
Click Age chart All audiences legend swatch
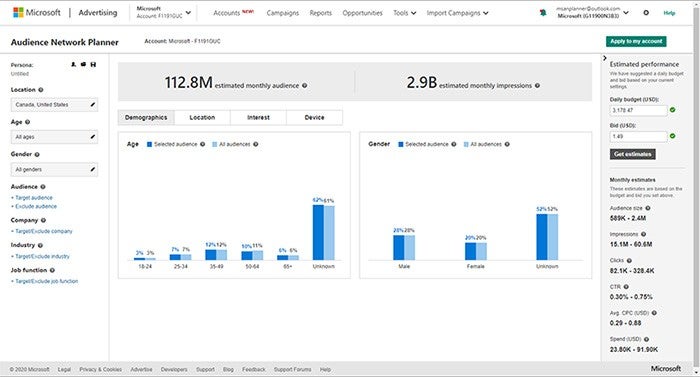(x=215, y=144)
